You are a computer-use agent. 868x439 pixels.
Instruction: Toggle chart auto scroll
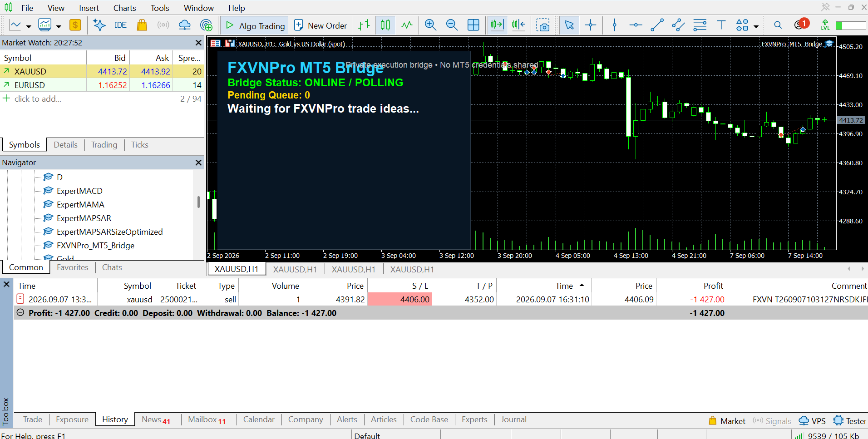(497, 25)
